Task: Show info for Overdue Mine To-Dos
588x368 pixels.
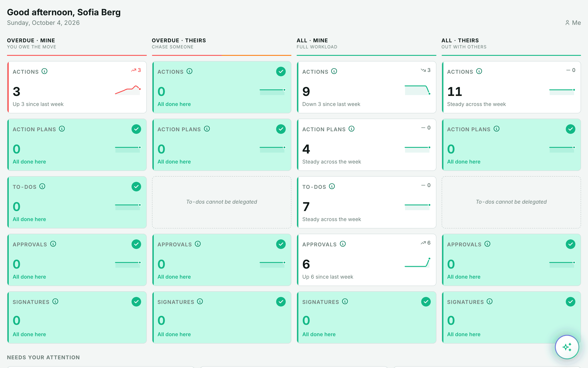Action: click(42, 186)
